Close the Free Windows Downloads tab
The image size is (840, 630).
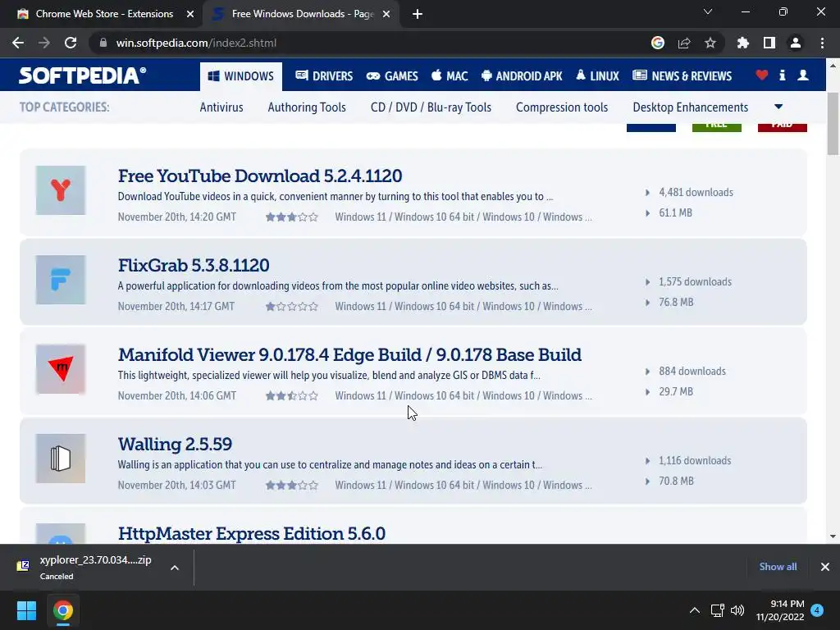tap(386, 14)
